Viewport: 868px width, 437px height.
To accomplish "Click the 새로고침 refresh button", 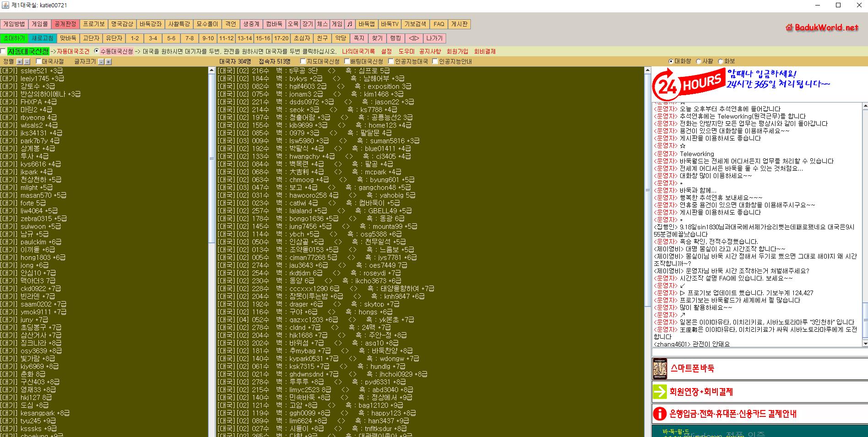I will pyautogui.click(x=43, y=38).
